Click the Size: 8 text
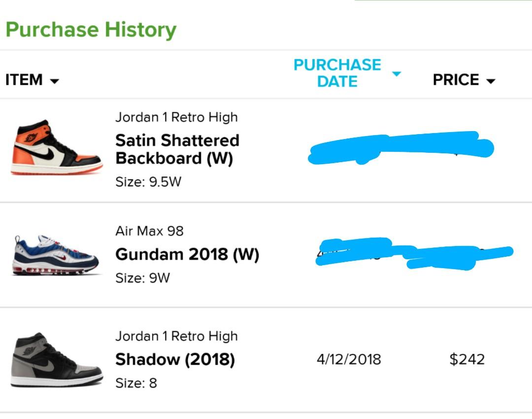 pyautogui.click(x=136, y=384)
